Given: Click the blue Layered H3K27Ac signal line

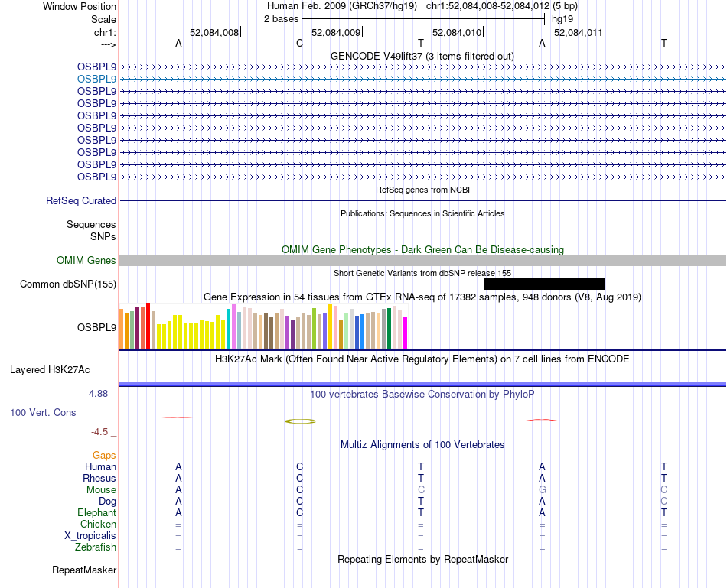Looking at the screenshot, I should tap(422, 384).
